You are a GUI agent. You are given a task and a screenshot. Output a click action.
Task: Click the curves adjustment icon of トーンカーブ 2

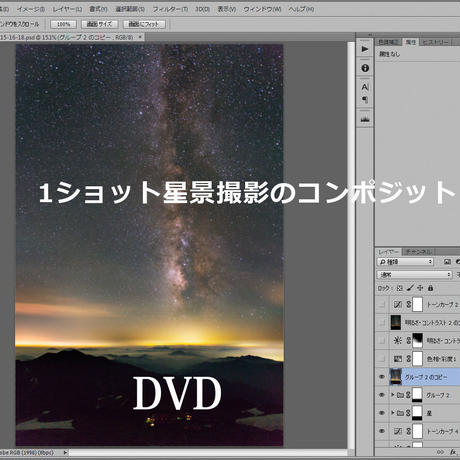(x=398, y=304)
